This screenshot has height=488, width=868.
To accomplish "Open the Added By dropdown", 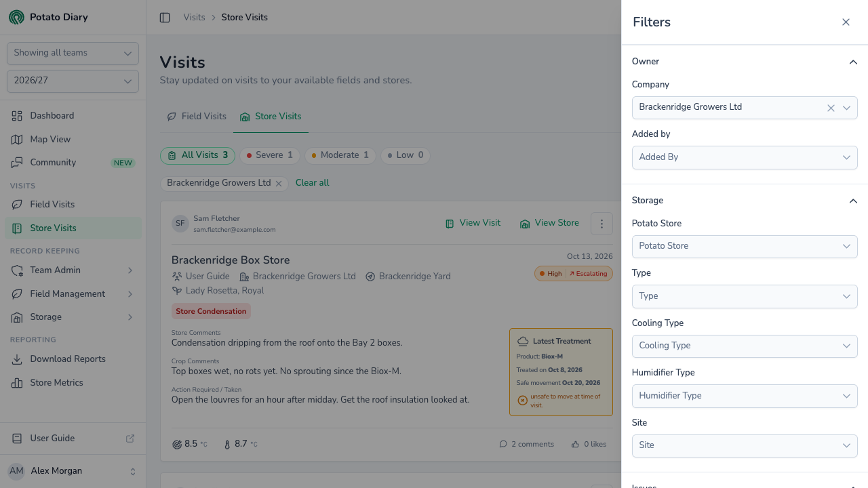I will [x=745, y=157].
